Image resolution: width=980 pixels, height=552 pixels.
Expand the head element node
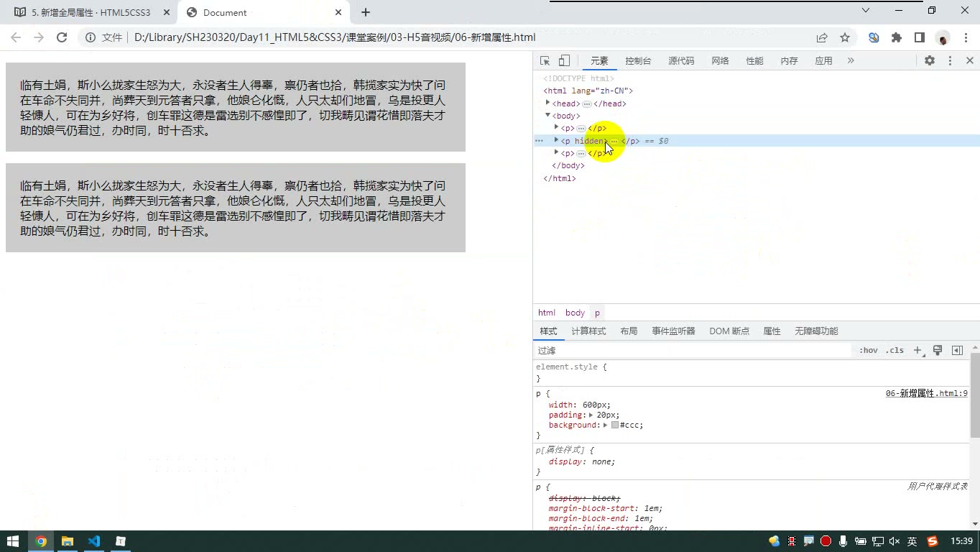(547, 103)
